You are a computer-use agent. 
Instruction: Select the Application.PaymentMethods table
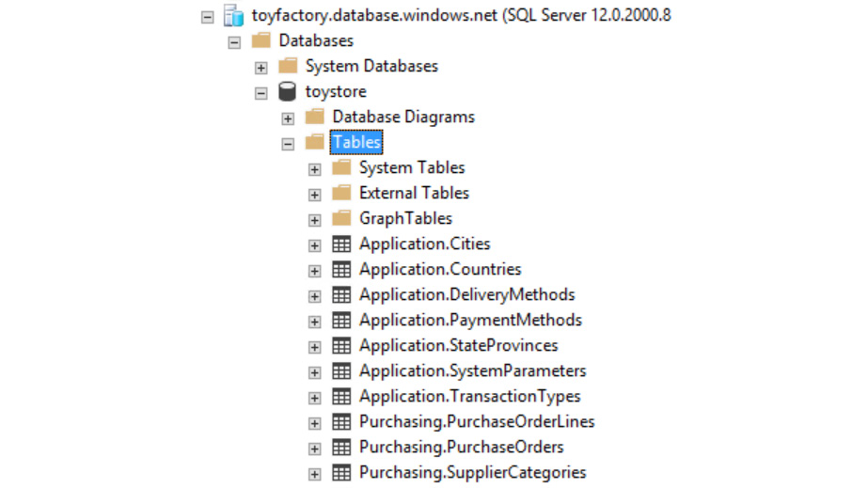click(x=470, y=321)
